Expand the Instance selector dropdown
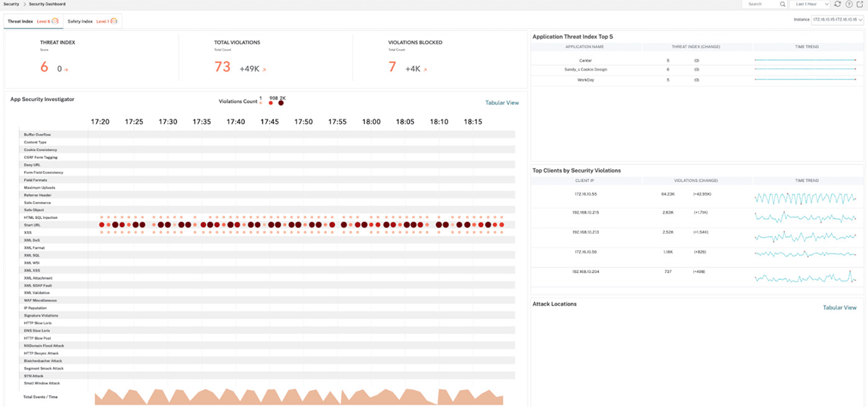This screenshot has height=407, width=868. [x=838, y=20]
